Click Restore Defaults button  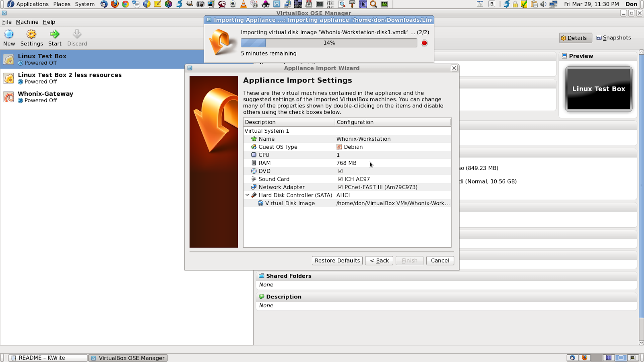[x=337, y=261]
